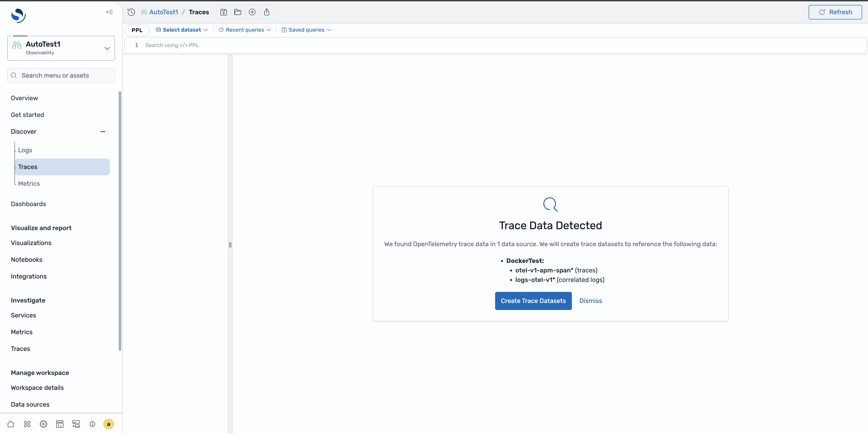Dismiss the Trace Data Detected prompt
This screenshot has width=868, height=434.
(590, 301)
